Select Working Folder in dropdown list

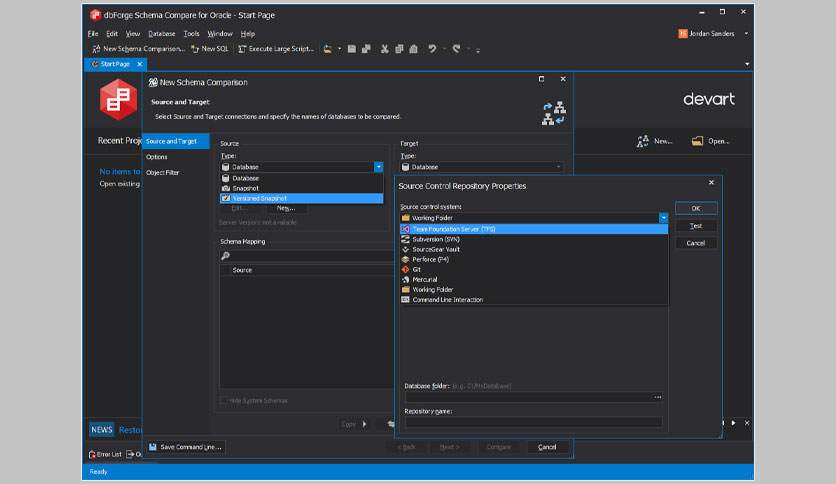click(x=534, y=289)
